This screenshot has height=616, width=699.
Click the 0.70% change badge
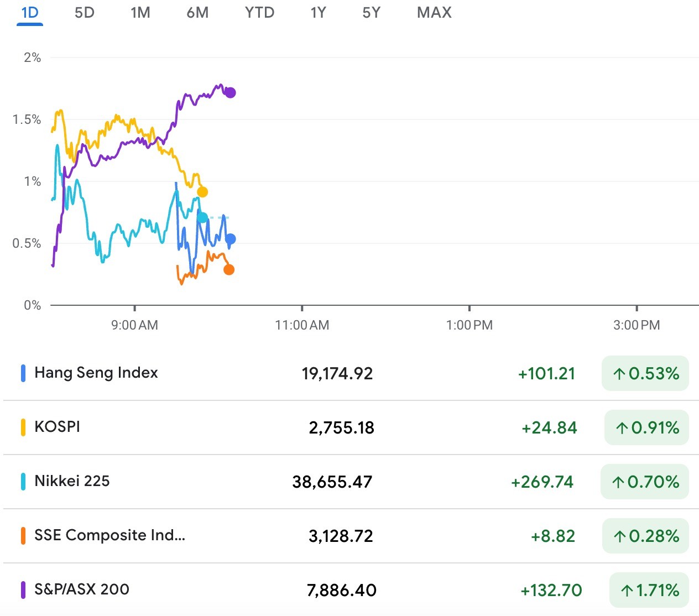(x=645, y=482)
